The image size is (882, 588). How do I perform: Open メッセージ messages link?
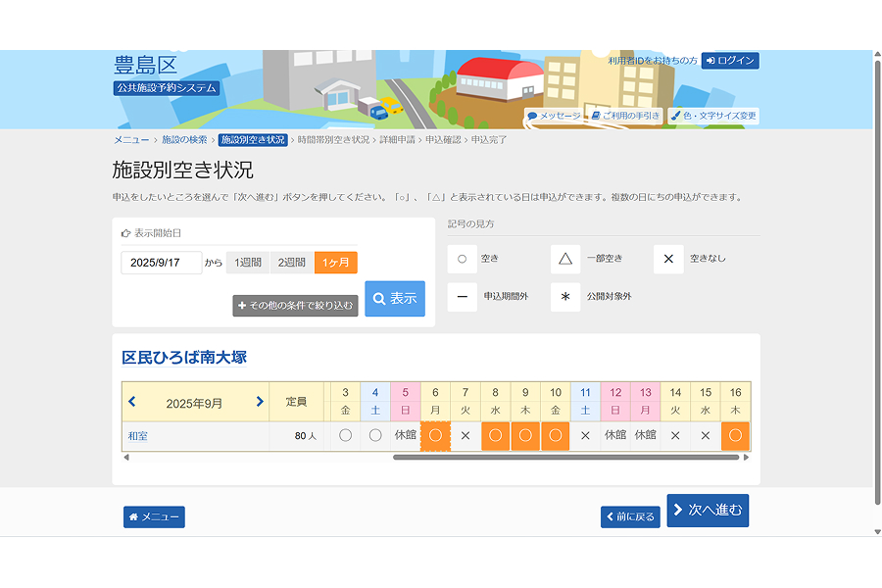tap(553, 116)
